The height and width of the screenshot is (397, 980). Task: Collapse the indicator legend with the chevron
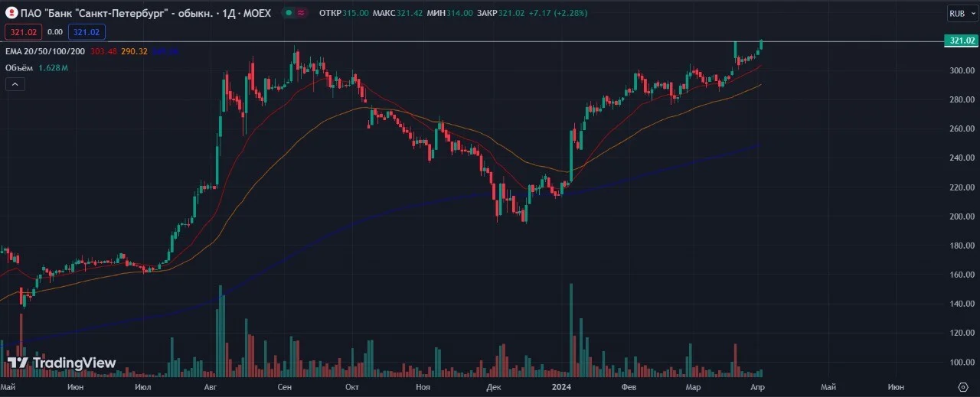(15, 84)
